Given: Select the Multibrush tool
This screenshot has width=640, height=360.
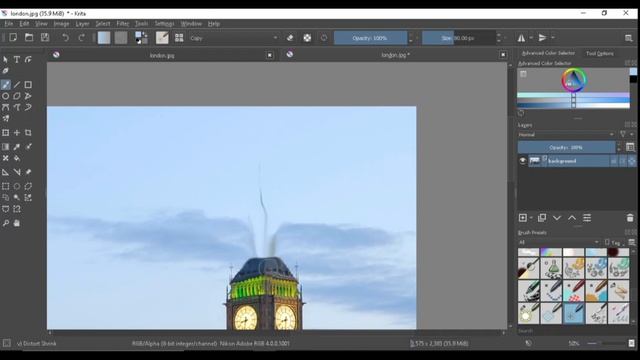Looking at the screenshot, I should pyautogui.click(x=6, y=119).
